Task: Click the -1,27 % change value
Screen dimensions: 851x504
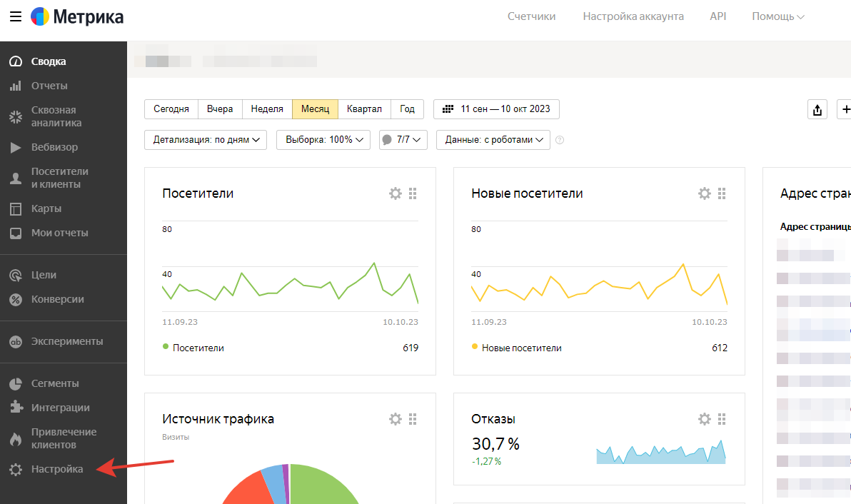Action: (486, 462)
